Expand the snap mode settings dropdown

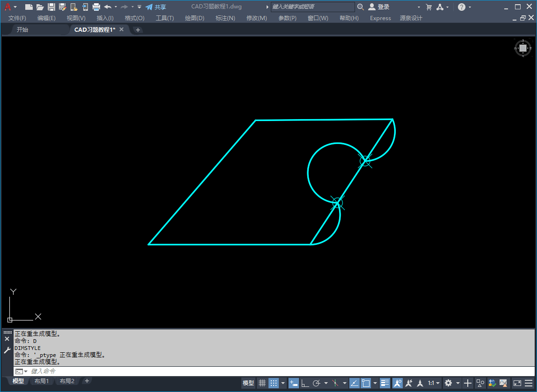click(x=283, y=383)
